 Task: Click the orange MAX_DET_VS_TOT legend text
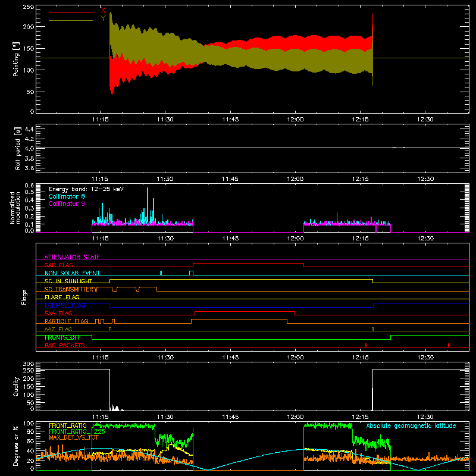(74, 437)
